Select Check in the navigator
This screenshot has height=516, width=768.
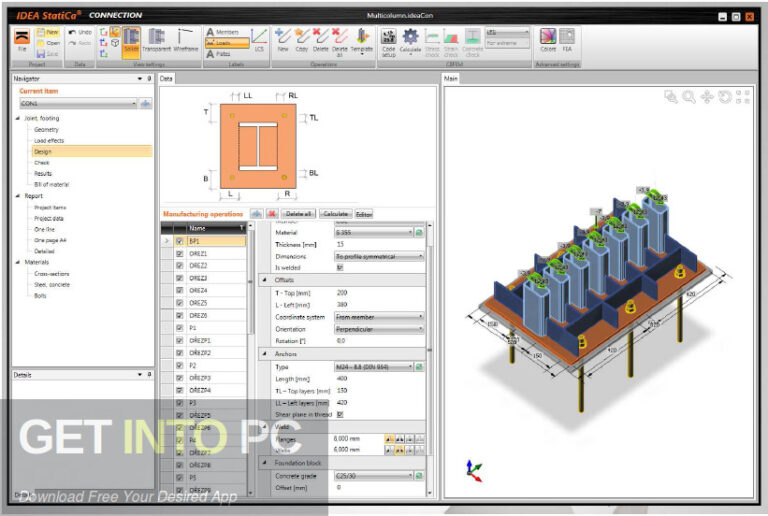point(42,163)
